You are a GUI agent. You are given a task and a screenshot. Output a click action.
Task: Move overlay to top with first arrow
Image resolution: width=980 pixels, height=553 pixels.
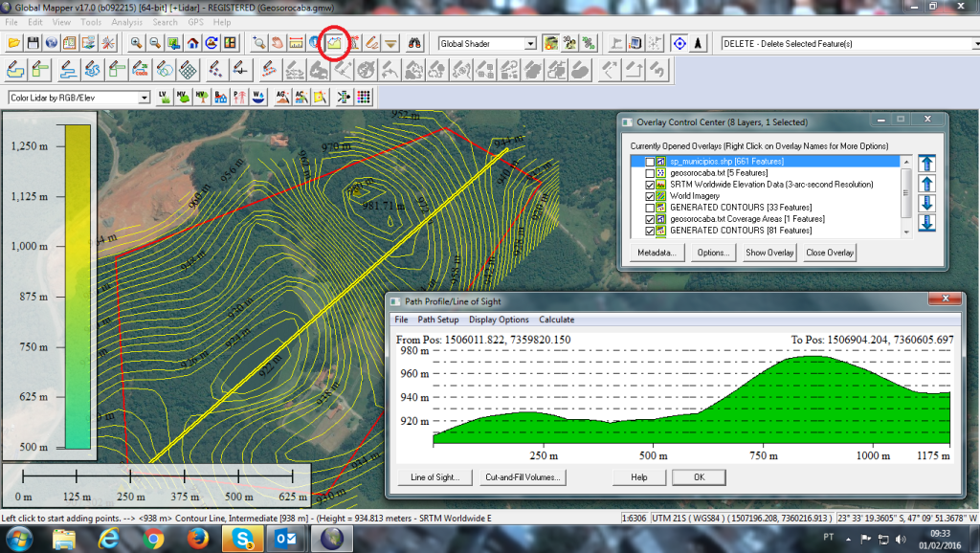point(926,162)
